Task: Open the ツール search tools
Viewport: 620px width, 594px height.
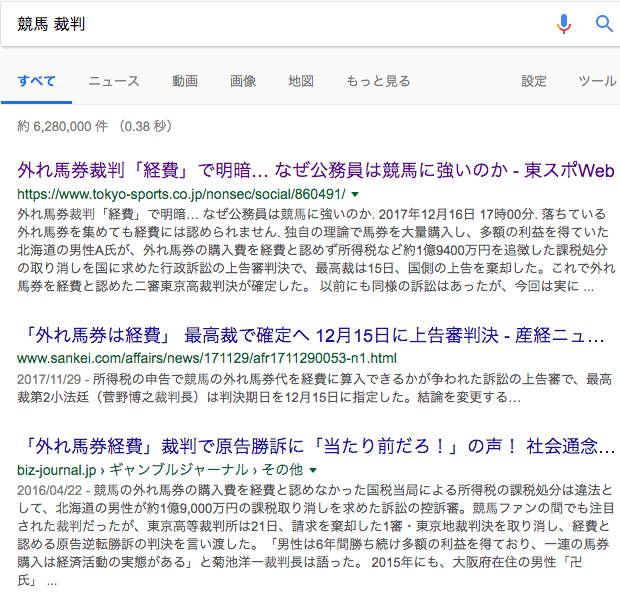Action: (597, 81)
